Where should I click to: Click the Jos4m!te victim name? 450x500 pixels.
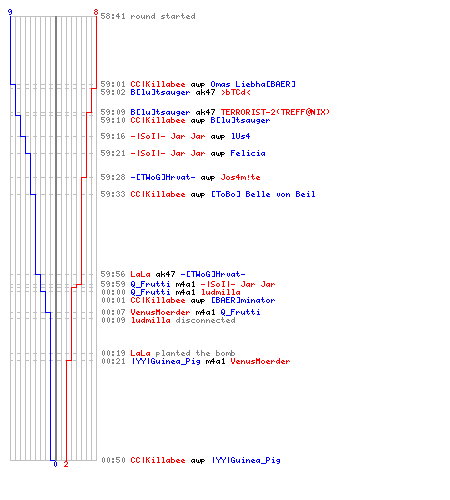pyautogui.click(x=240, y=177)
